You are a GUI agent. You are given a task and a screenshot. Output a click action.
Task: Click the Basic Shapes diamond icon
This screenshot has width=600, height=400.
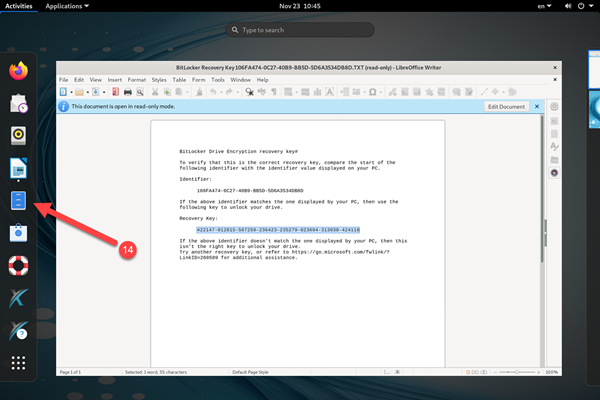coord(495,92)
